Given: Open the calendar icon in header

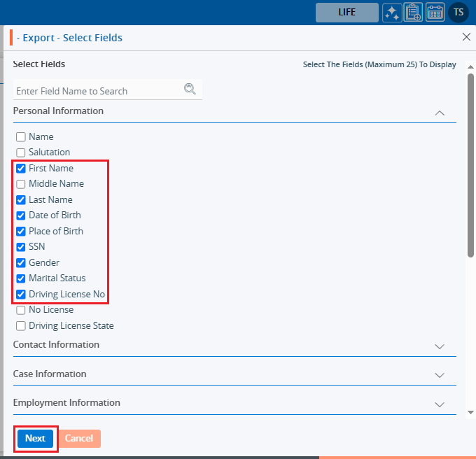Looking at the screenshot, I should coord(435,13).
